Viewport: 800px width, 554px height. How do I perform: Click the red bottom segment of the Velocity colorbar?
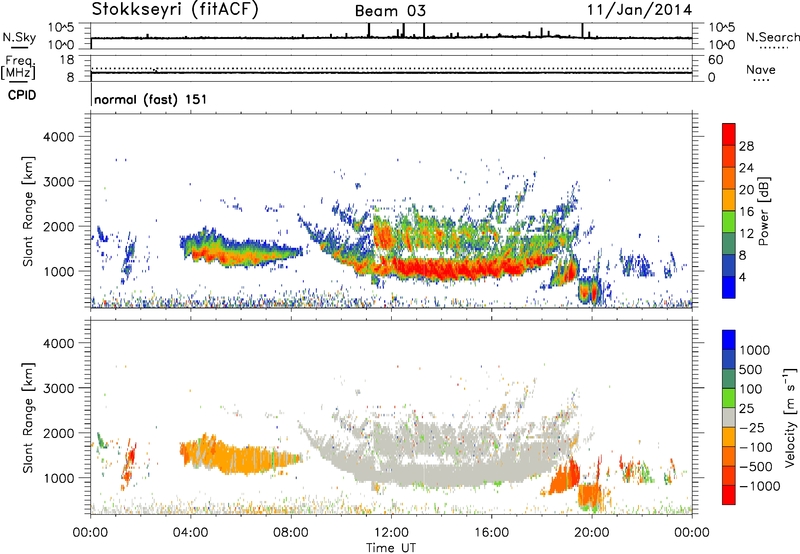729,495
